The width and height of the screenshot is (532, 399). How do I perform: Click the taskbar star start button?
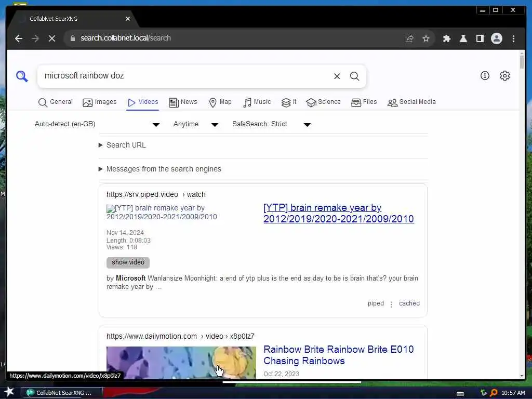[x=9, y=392]
